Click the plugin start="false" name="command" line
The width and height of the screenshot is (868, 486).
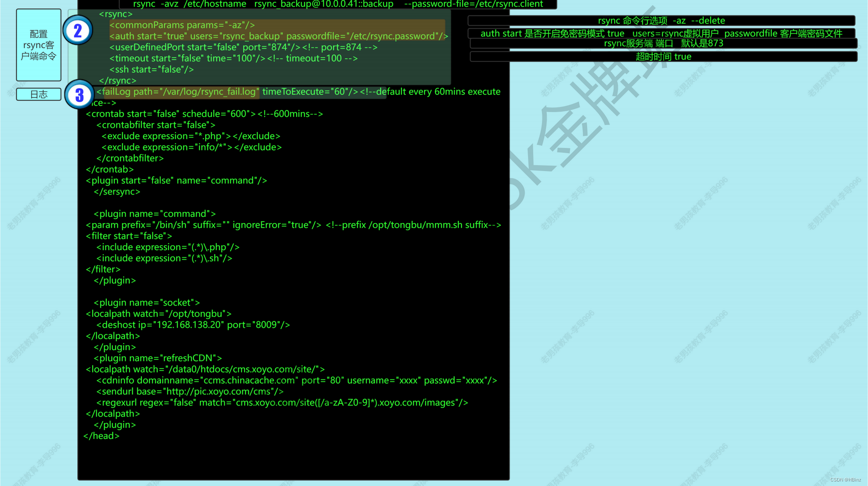[x=176, y=180]
